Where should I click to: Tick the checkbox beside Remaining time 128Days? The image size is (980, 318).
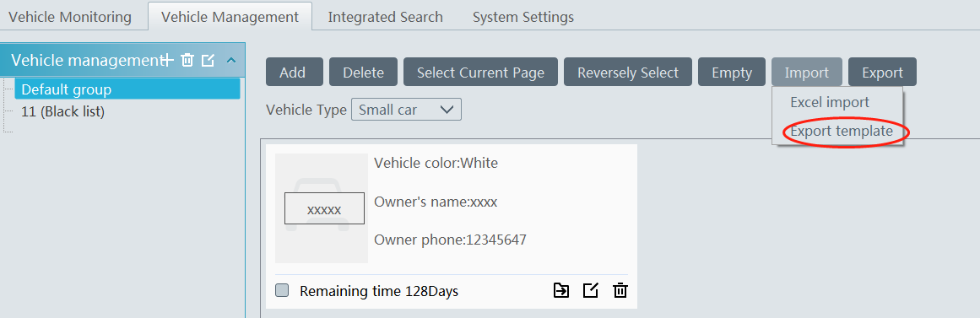coord(282,290)
